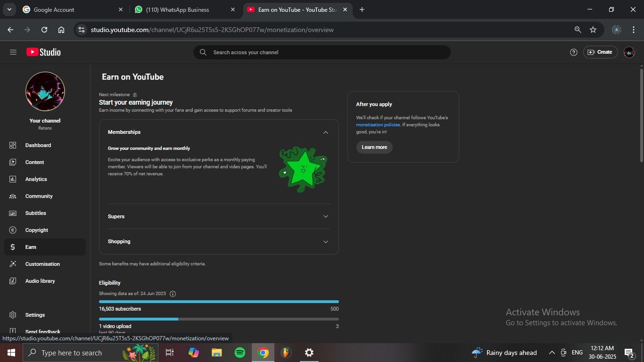Viewport: 644px width, 362px height.
Task: Click the Customisation wand icon
Action: coord(13,264)
